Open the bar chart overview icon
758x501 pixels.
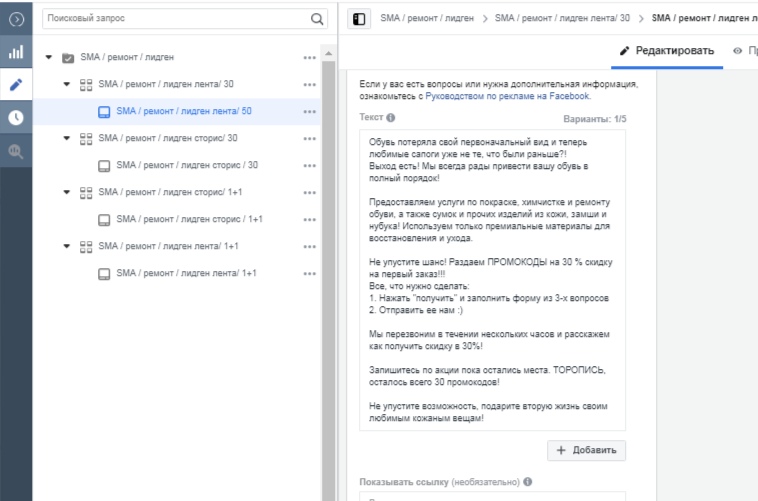click(x=16, y=52)
